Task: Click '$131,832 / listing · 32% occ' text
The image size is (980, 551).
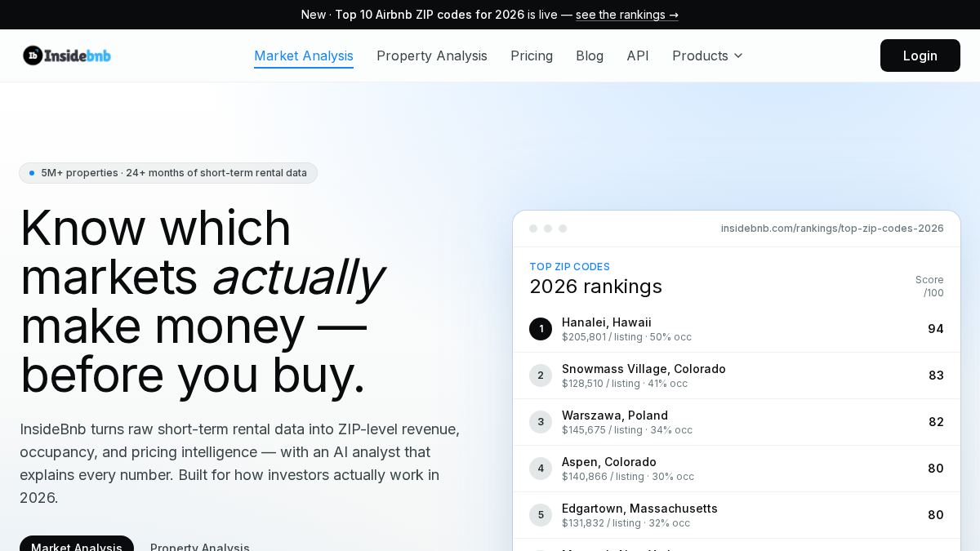Action: point(626,523)
